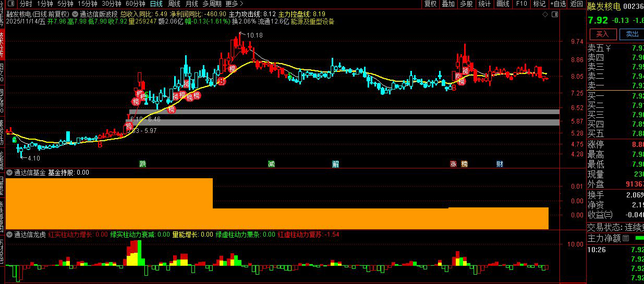Click the 红虚柱动力复苏: -1.54 indicator value
The height and width of the screenshot is (284, 644).
[x=308, y=234]
